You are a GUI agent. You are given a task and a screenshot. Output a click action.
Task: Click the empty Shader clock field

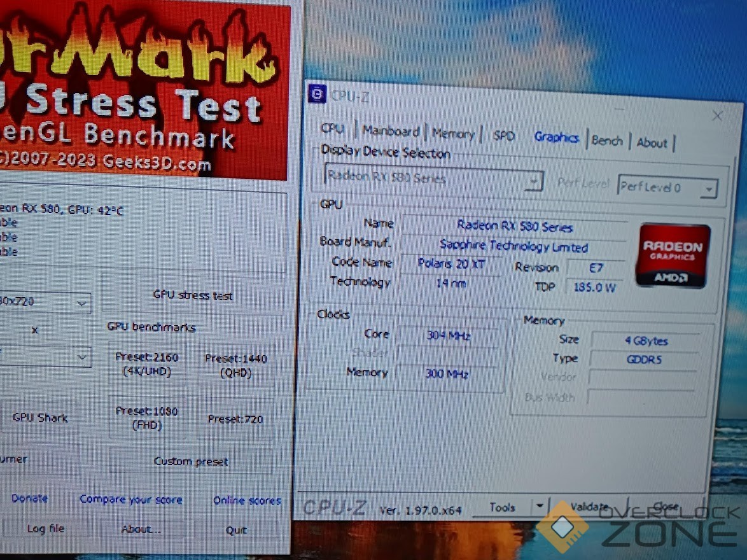pyautogui.click(x=447, y=354)
